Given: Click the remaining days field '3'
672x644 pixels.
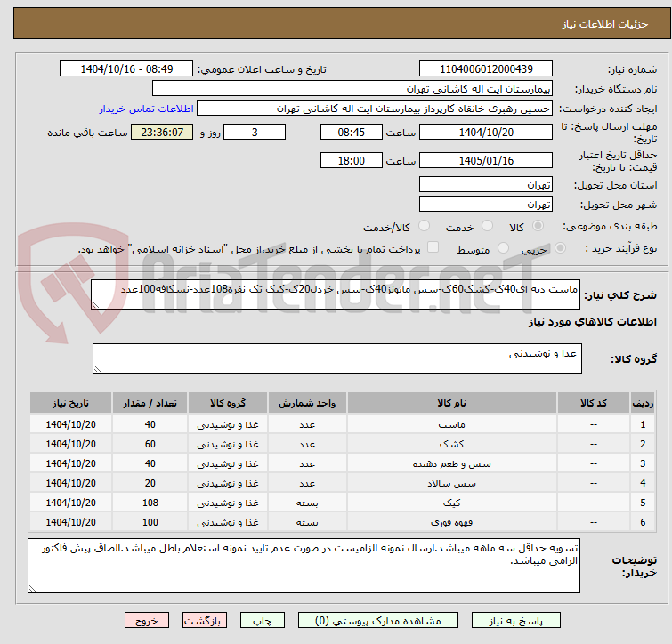Looking at the screenshot, I should click(255, 132).
